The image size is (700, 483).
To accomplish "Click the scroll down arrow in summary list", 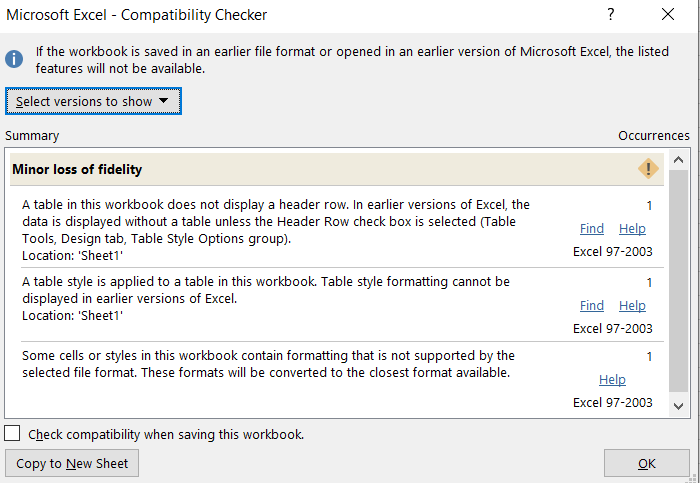I will pos(678,406).
